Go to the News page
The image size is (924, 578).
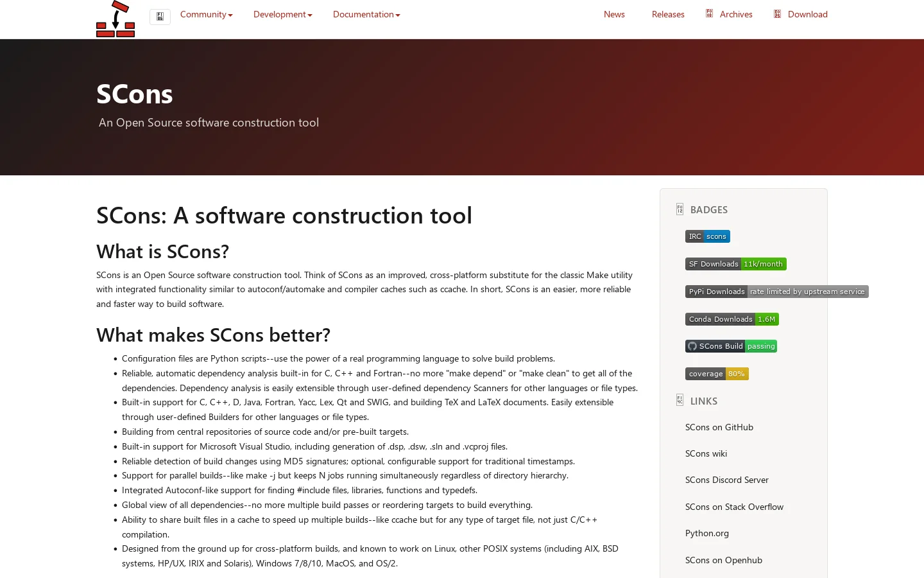point(614,14)
